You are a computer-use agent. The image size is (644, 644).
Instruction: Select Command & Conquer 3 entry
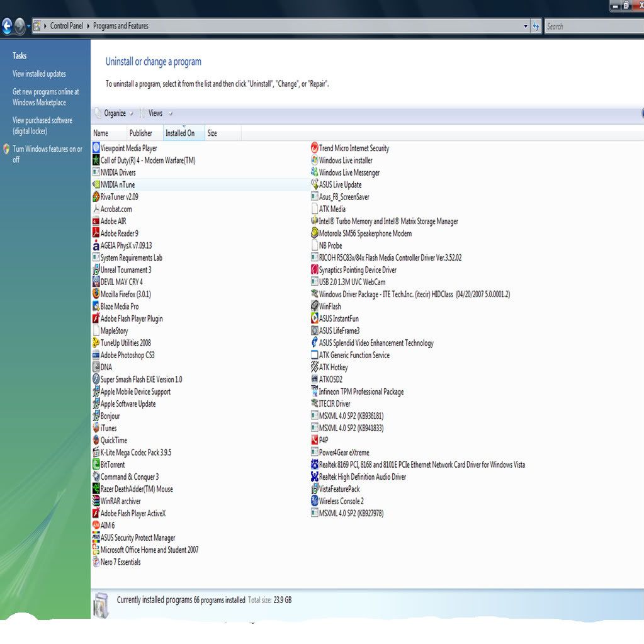coord(130,477)
